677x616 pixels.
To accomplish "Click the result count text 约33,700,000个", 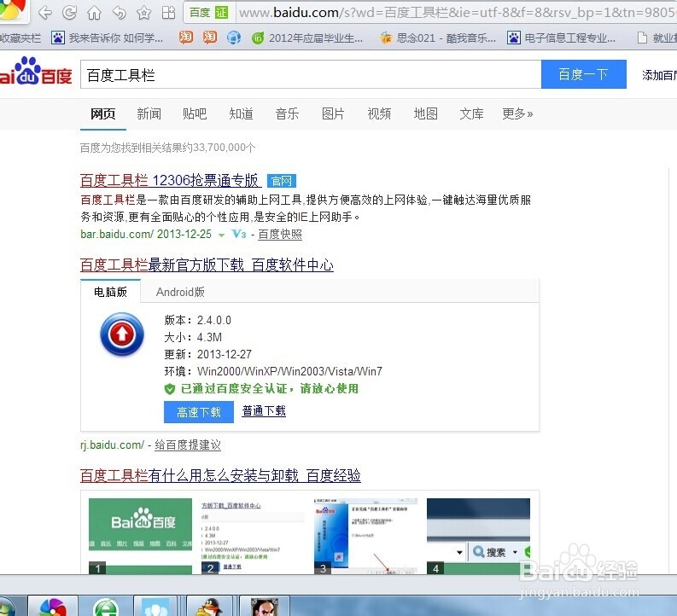I will click(x=219, y=148).
